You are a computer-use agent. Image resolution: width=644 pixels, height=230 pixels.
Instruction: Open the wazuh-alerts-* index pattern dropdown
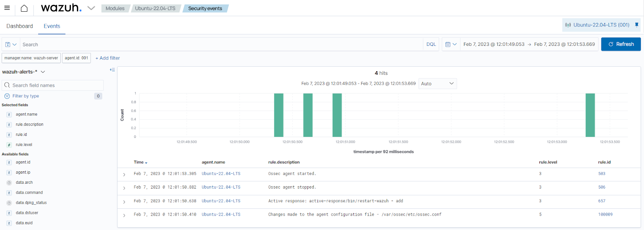(24, 72)
